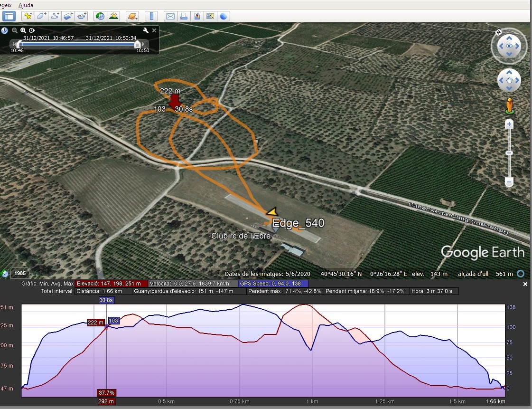The width and height of the screenshot is (532, 409).
Task: Select the ruler measurement tool
Action: pos(151,16)
